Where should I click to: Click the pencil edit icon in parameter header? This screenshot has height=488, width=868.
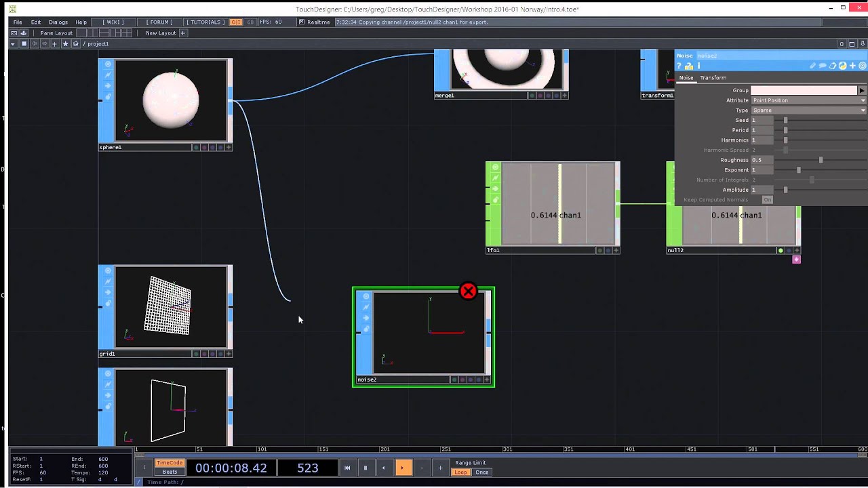[x=812, y=66]
